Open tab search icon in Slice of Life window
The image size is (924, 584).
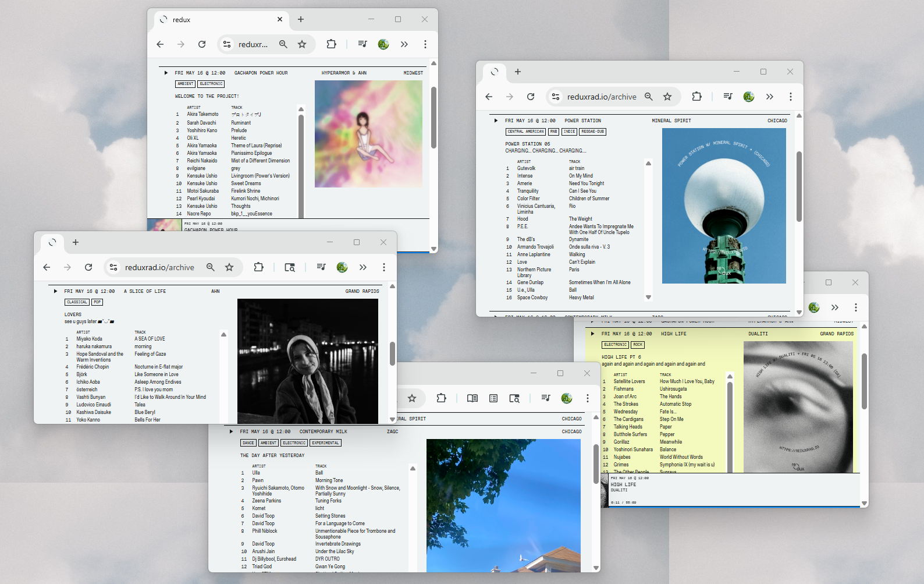point(290,267)
